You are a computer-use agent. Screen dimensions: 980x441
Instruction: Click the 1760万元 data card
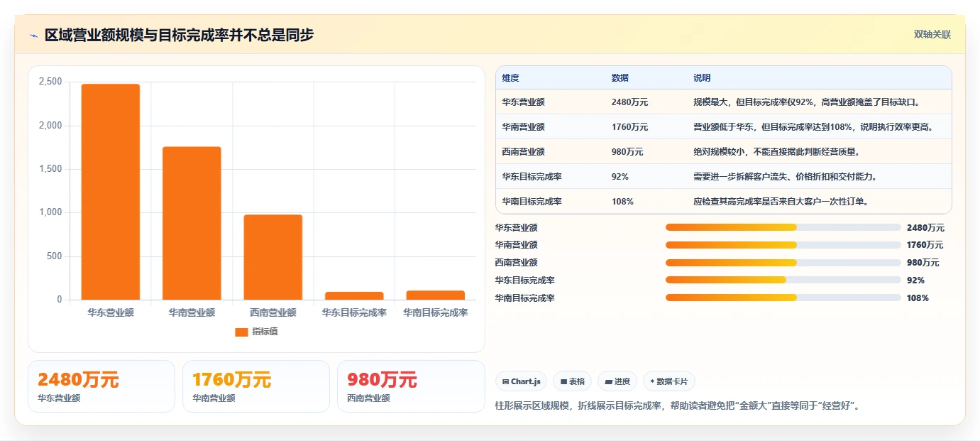(256, 386)
